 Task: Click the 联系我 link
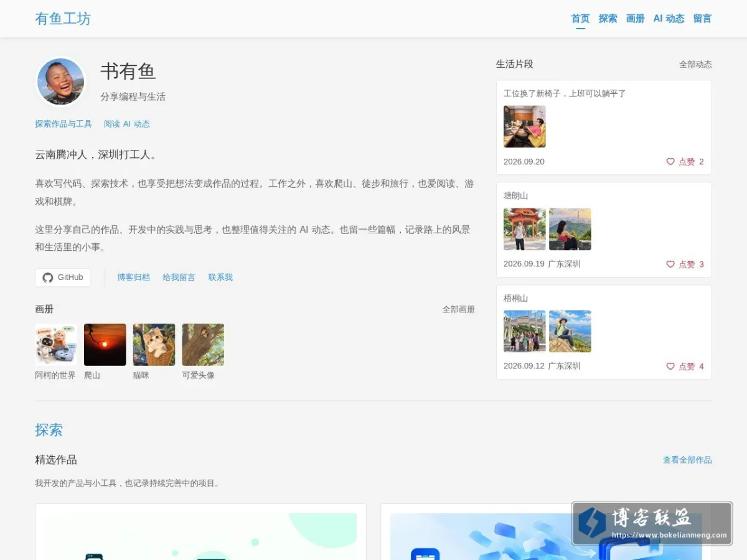click(220, 278)
